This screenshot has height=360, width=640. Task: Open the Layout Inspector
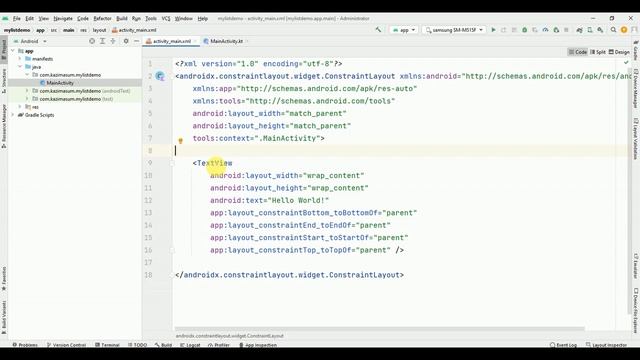(607, 345)
